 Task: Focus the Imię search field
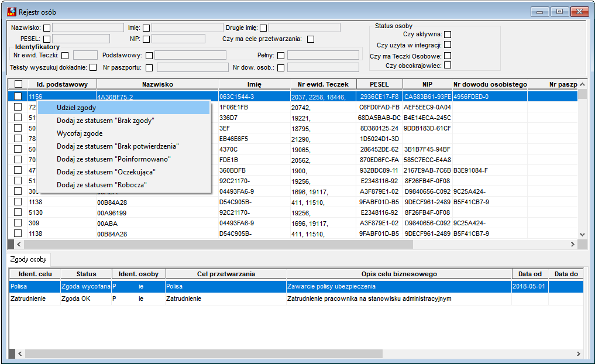[x=187, y=28]
